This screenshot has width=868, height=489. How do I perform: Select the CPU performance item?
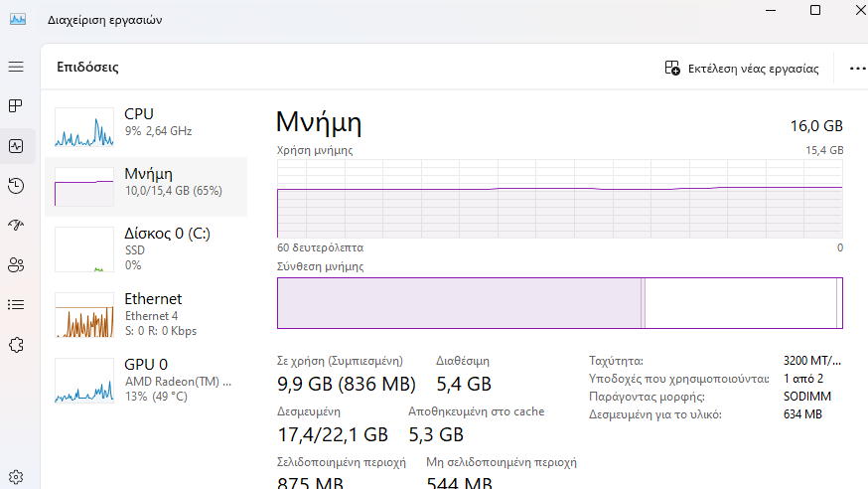point(146,126)
